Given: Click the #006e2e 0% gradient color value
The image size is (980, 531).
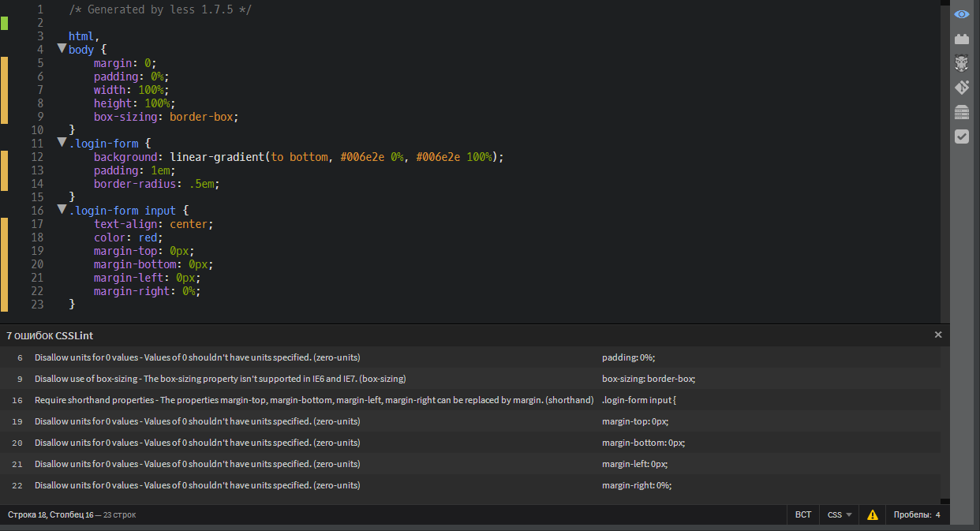Looking at the screenshot, I should (x=372, y=157).
